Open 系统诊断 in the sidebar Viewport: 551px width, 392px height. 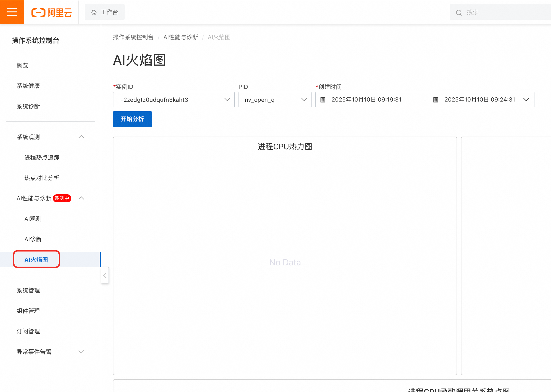tap(28, 106)
